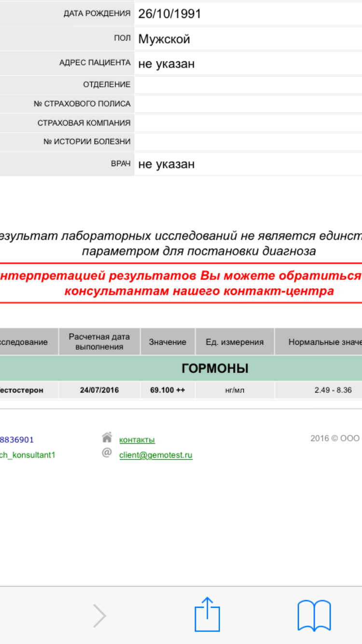Screen dimensions: 362x644
Task: Tap the Safari share icon
Action: [x=207, y=615]
